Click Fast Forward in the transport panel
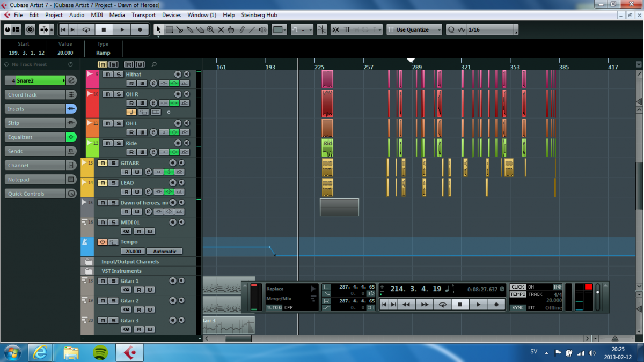644x362 pixels. pyautogui.click(x=424, y=304)
